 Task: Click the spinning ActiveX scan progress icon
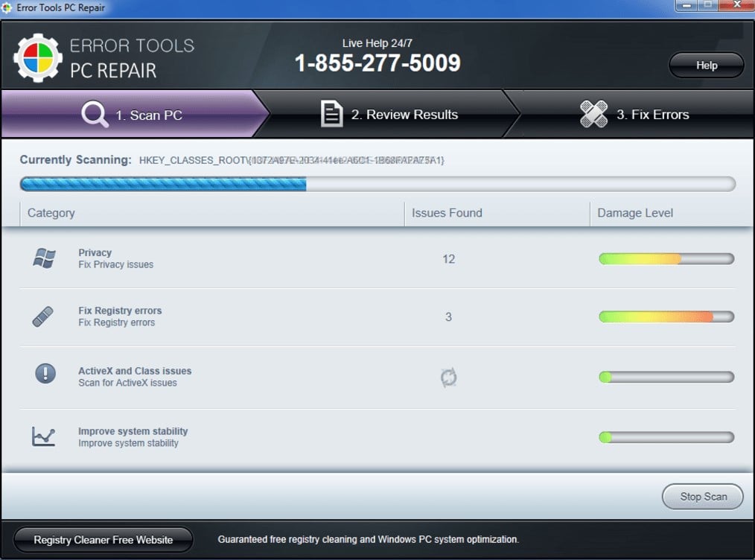[448, 378]
